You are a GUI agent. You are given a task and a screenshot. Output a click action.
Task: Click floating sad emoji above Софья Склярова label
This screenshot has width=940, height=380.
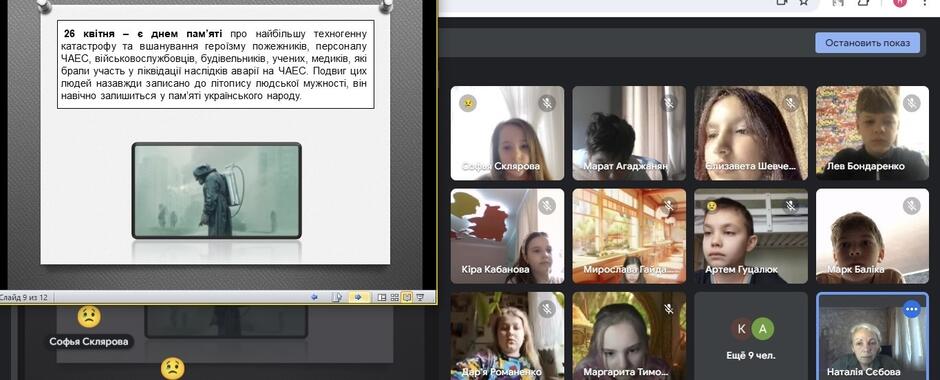(89, 316)
